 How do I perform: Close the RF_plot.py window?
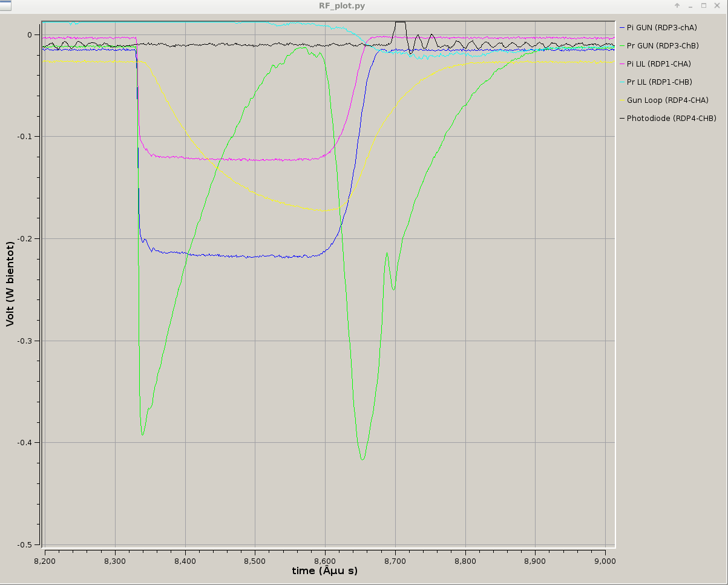(x=717, y=5)
